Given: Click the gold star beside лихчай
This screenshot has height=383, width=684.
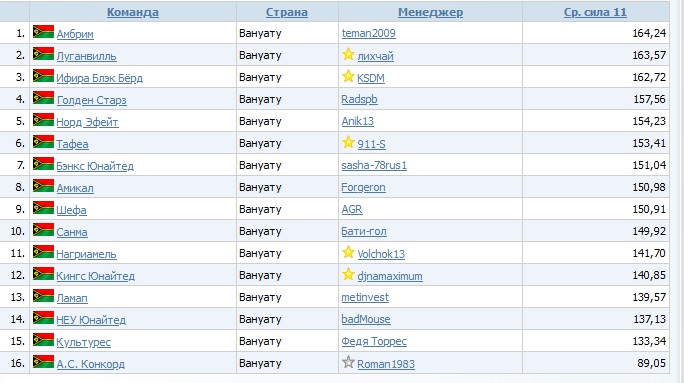Looking at the screenshot, I should tap(348, 55).
